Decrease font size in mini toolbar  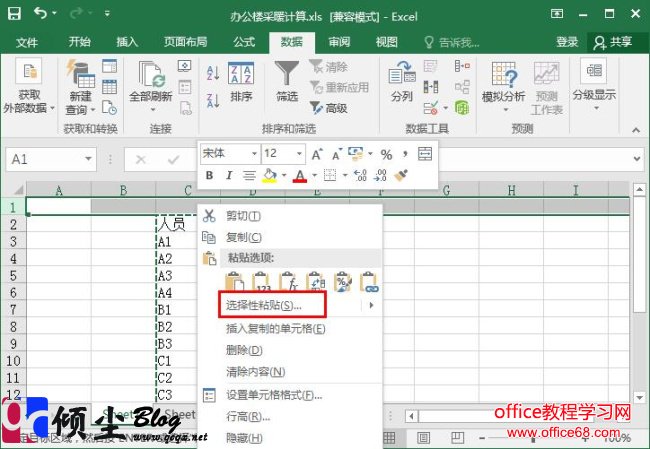pos(337,155)
